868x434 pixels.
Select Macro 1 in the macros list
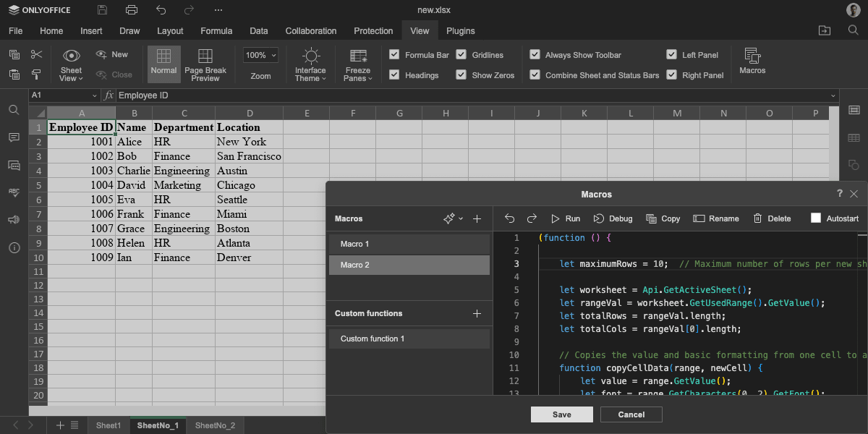[409, 244]
